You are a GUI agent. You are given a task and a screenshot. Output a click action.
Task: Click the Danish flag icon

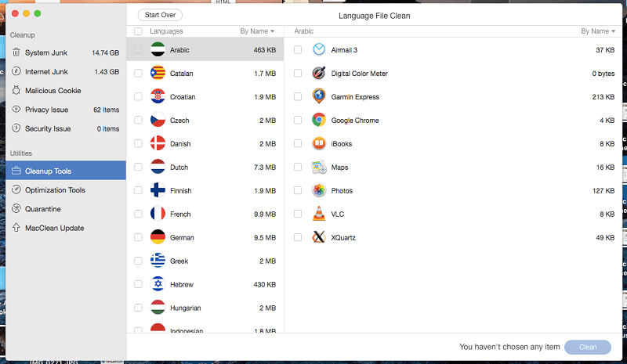tap(158, 143)
